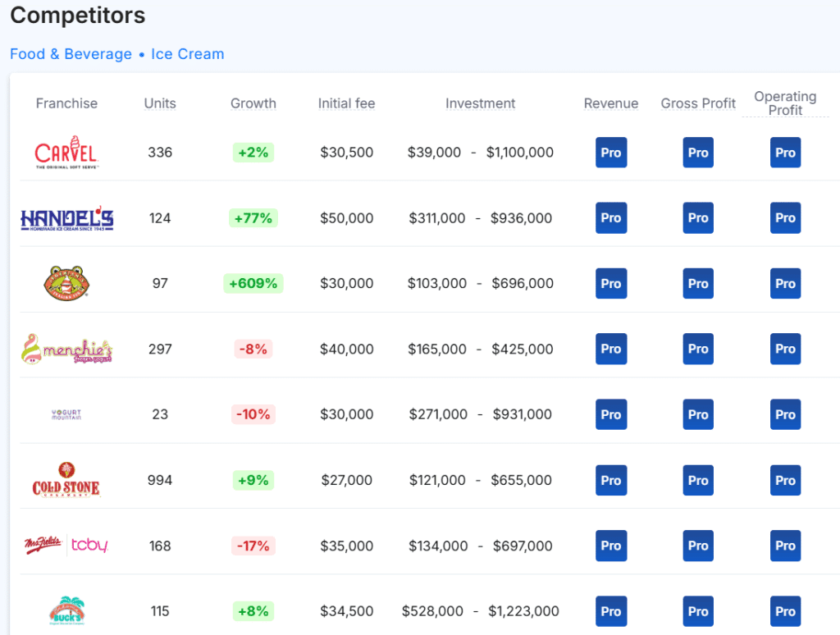
Task: Click the -10% growth badge
Action: [x=253, y=414]
